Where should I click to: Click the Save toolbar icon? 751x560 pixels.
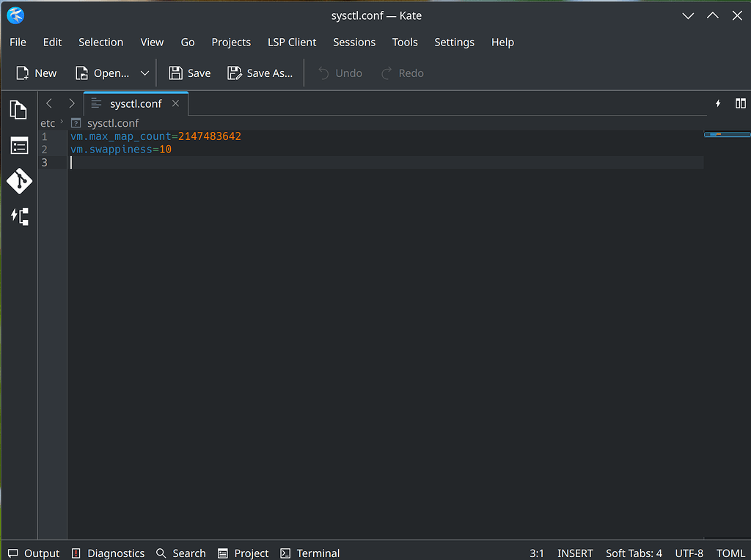click(189, 73)
